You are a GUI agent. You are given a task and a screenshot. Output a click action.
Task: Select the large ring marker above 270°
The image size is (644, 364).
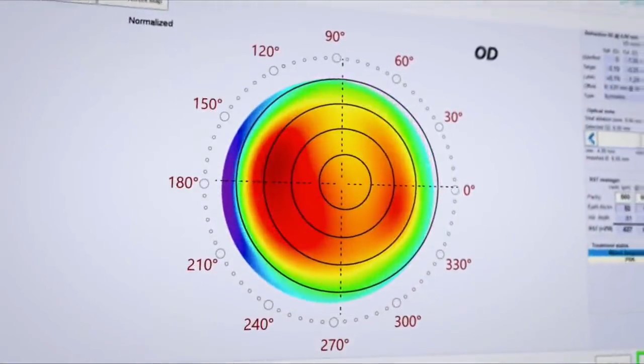pos(334,322)
